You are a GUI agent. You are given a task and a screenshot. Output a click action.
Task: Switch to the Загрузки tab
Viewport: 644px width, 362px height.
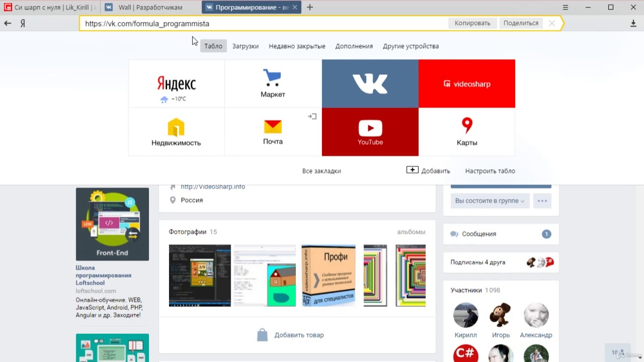point(246,46)
